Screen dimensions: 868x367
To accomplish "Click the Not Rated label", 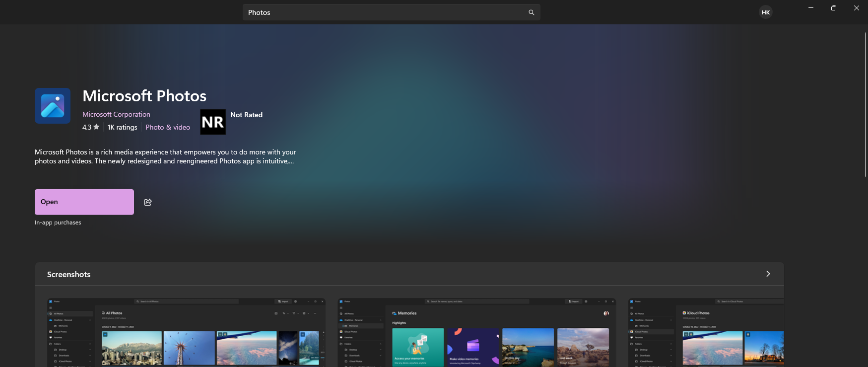I will [246, 115].
